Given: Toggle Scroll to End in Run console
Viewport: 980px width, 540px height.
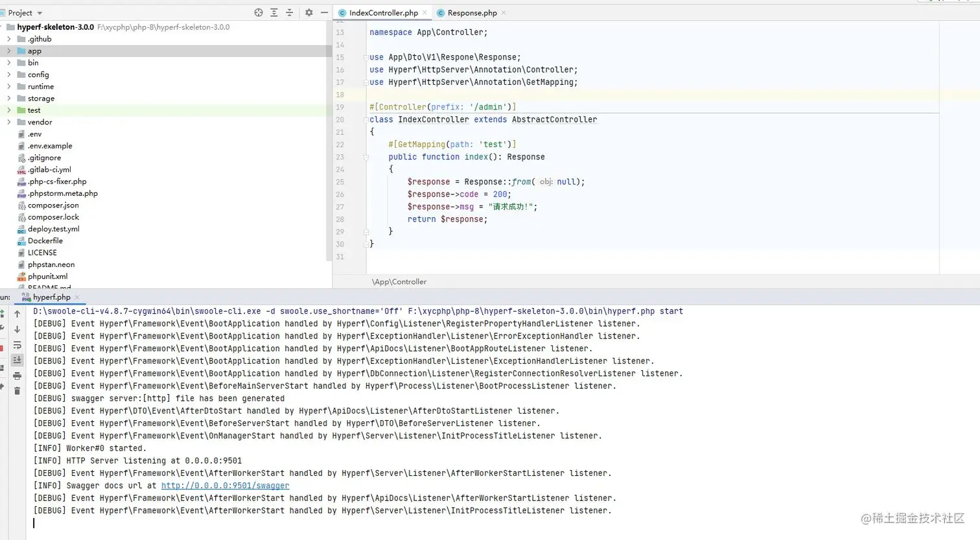Looking at the screenshot, I should click(x=17, y=360).
